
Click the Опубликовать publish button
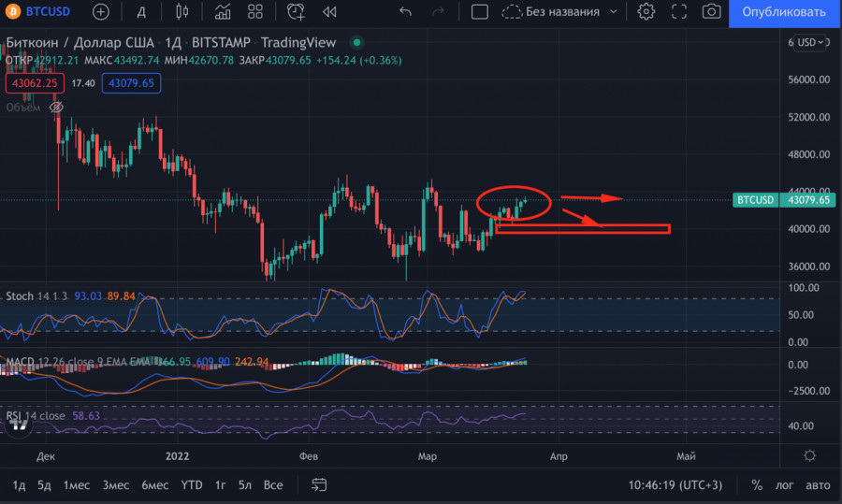[x=784, y=12]
